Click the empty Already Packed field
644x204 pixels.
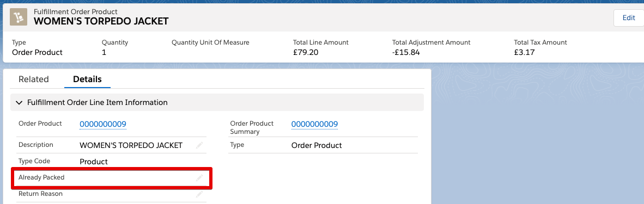(112, 178)
